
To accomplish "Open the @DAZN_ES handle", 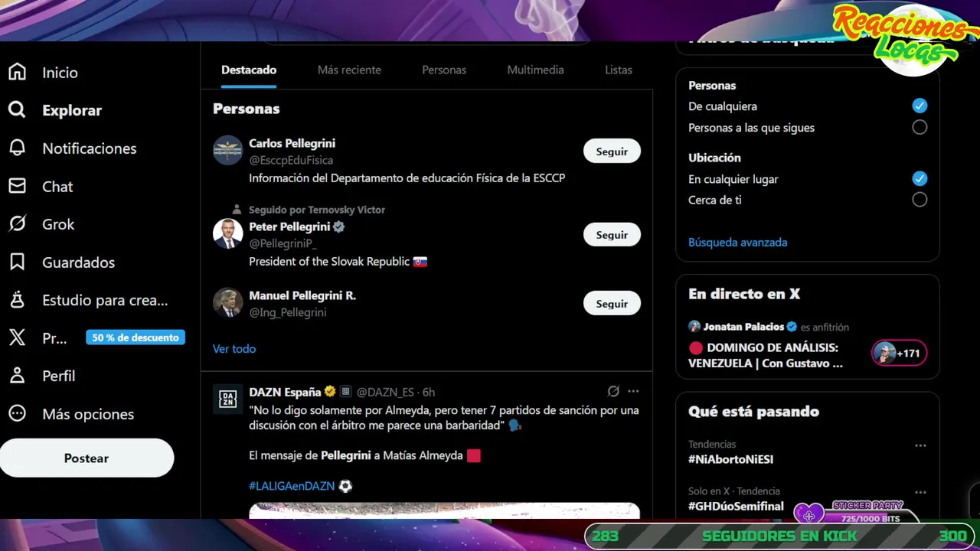I will point(385,392).
